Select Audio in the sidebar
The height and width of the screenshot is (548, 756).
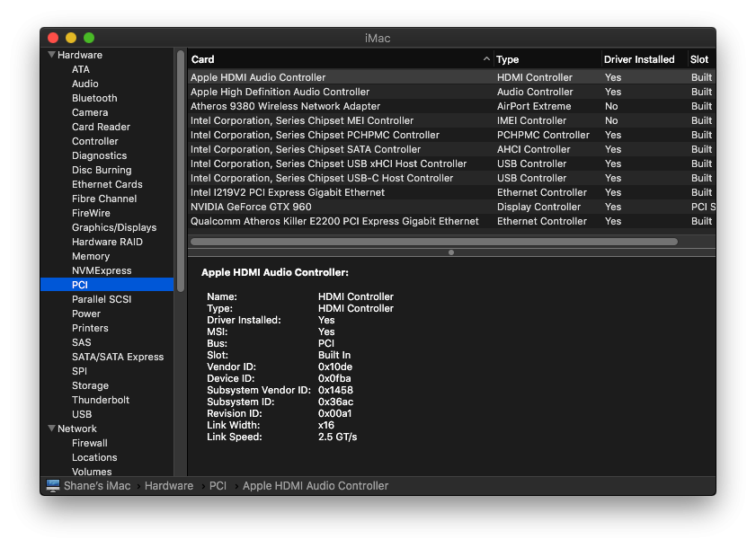pos(84,84)
